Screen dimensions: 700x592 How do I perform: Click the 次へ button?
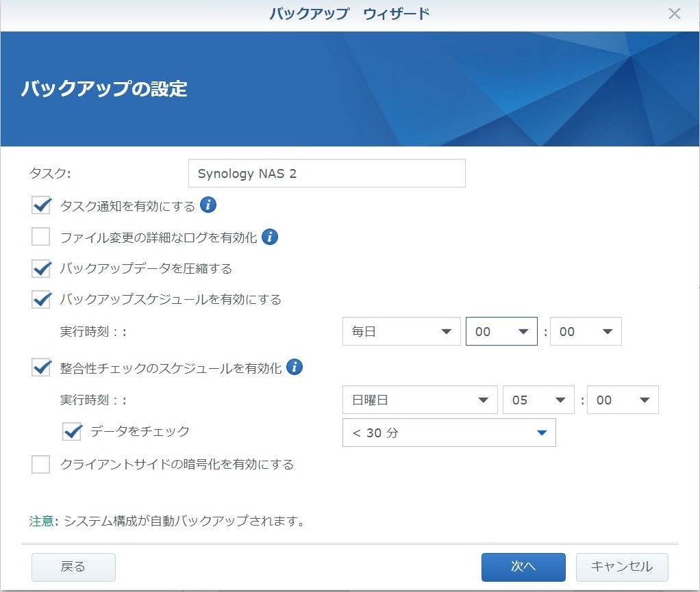523,567
